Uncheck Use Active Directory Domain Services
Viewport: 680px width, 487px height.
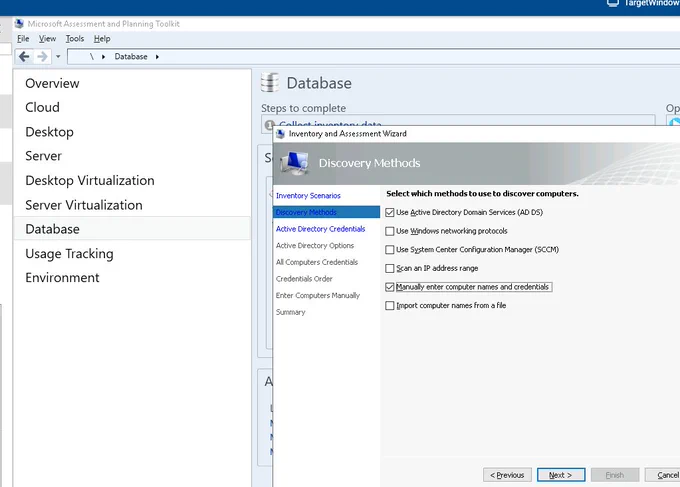389,212
